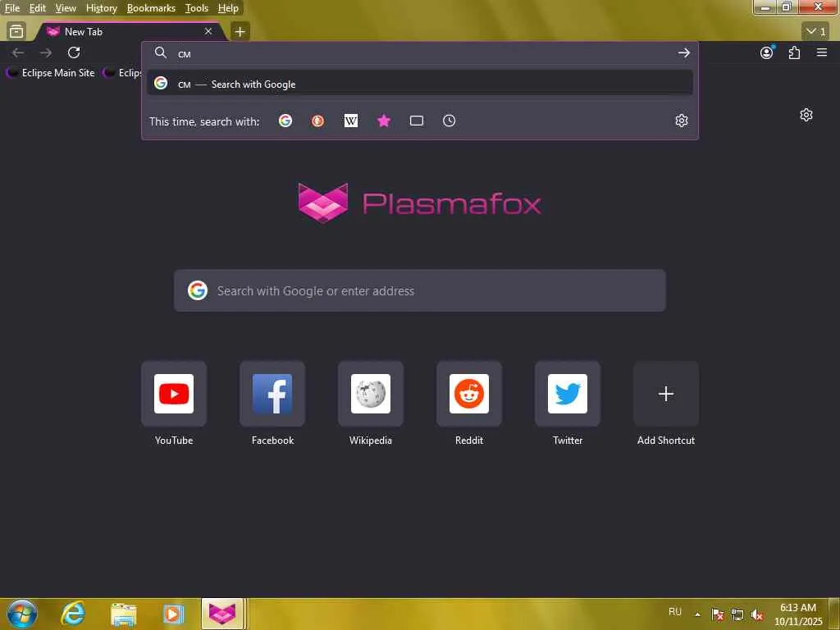Open the View menu
This screenshot has height=630, width=840.
point(66,8)
